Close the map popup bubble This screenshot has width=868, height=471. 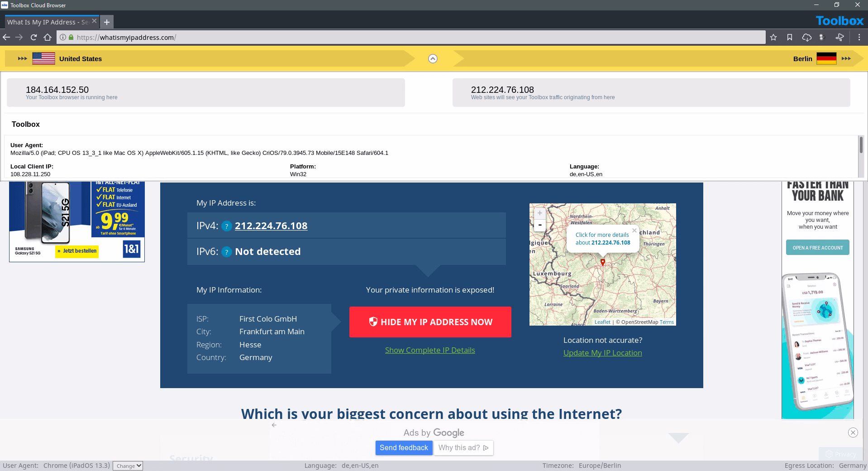(x=634, y=231)
